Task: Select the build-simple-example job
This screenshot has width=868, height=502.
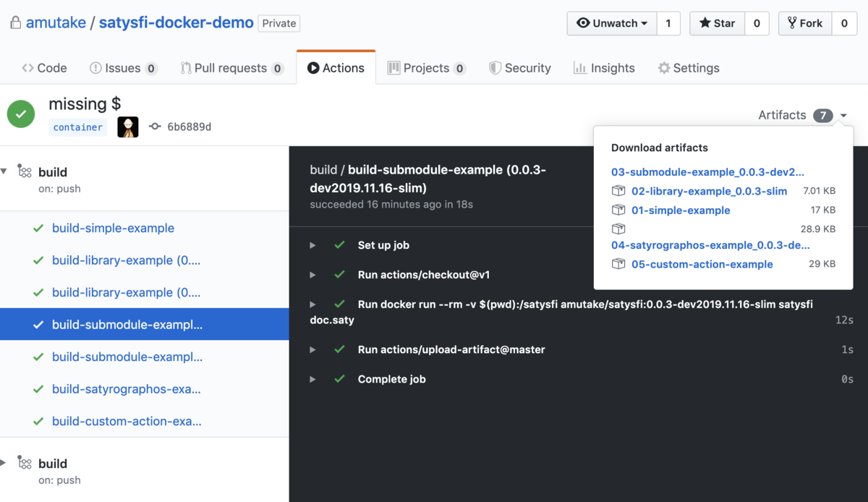Action: click(x=113, y=228)
